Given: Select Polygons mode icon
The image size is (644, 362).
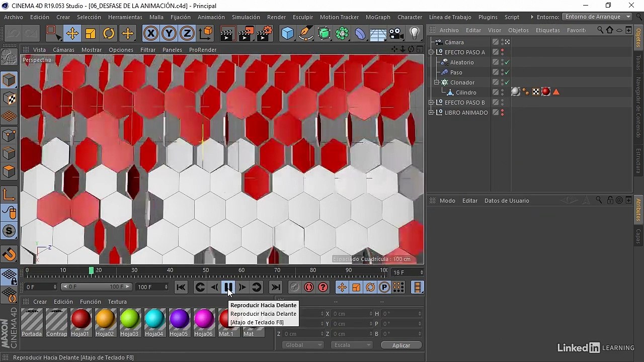Looking at the screenshot, I should pyautogui.click(x=9, y=171).
